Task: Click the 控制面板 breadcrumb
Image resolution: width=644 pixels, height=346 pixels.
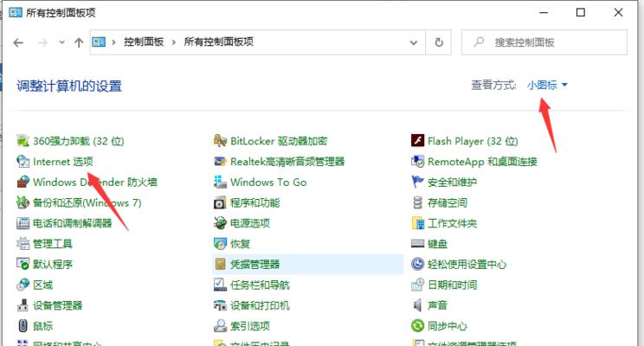Action: (x=144, y=42)
